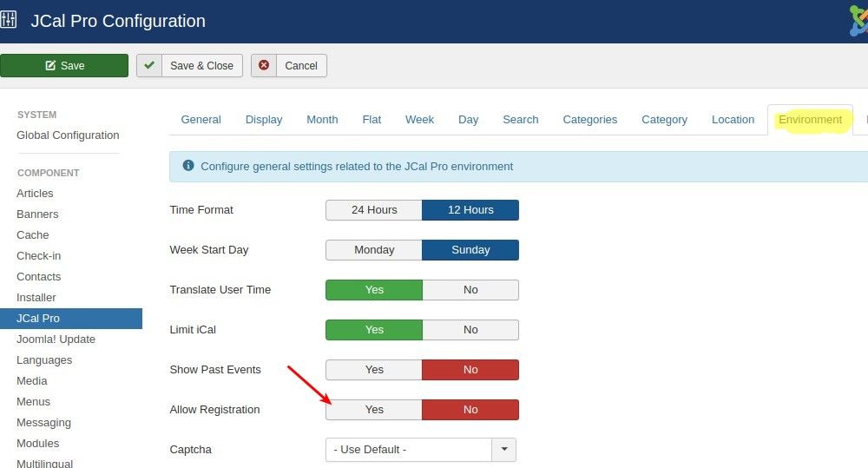868x468 pixels.
Task: Select the Environment tab
Action: coord(811,120)
